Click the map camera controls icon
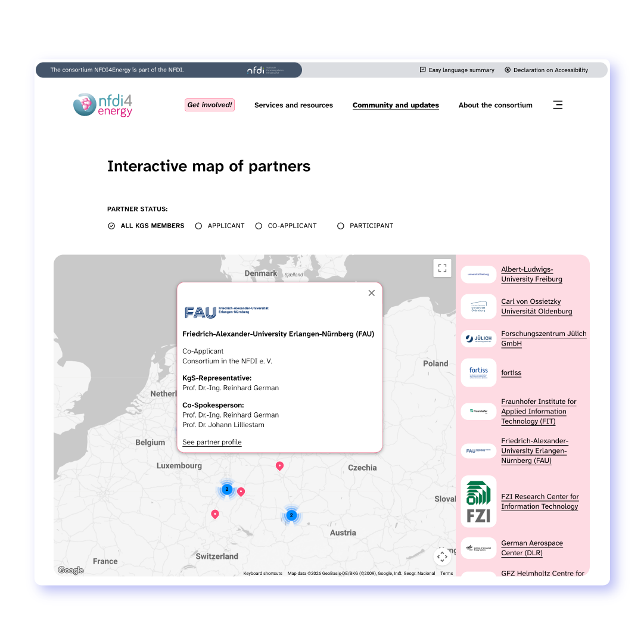 coord(442,556)
